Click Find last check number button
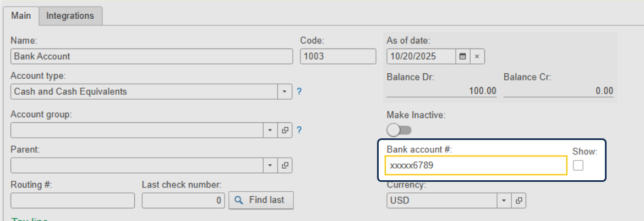 tap(261, 200)
